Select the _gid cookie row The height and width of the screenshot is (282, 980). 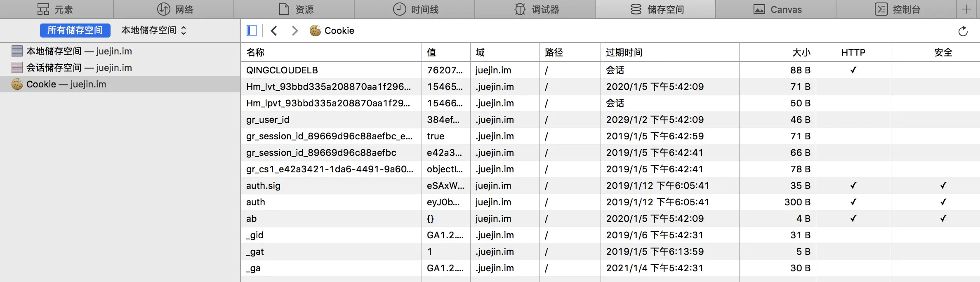tap(610, 235)
